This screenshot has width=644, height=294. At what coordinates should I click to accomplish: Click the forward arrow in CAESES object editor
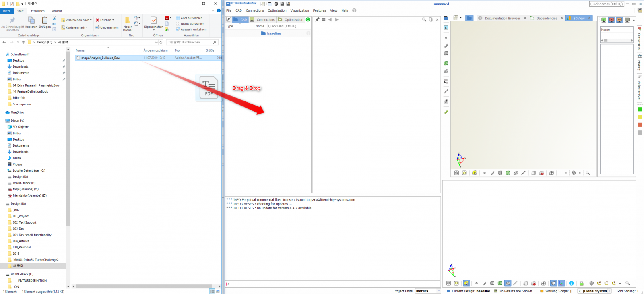click(337, 19)
